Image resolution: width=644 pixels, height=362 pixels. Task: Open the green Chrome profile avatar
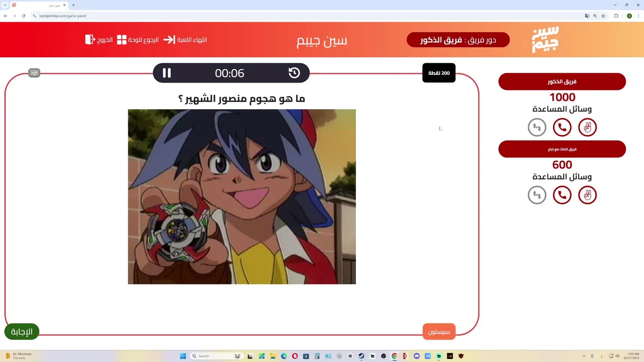(629, 16)
